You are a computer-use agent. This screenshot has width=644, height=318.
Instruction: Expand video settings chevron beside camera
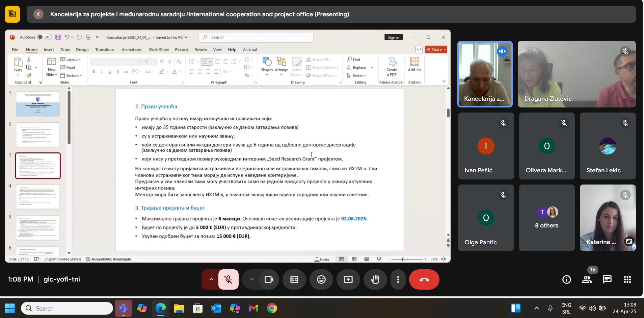[x=251, y=279]
